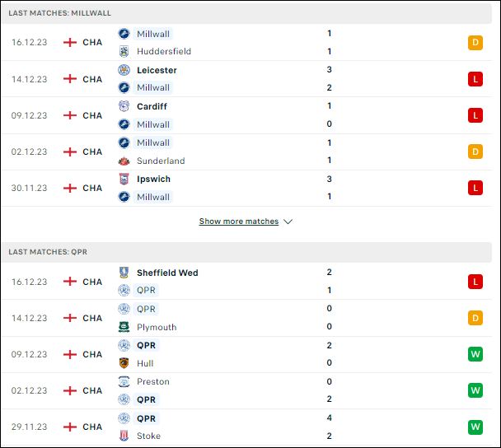
Task: Open the Ipswich team name link
Action: (x=153, y=180)
